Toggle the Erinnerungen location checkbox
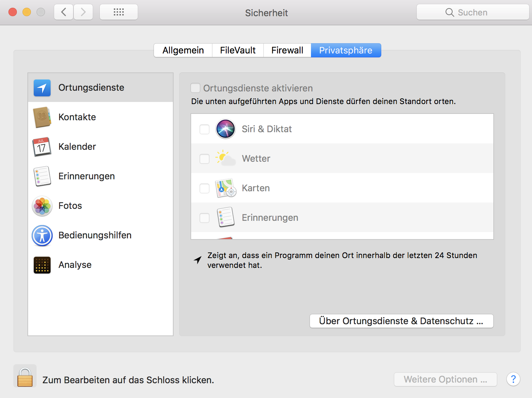Viewport: 532px width, 398px height. (x=205, y=218)
